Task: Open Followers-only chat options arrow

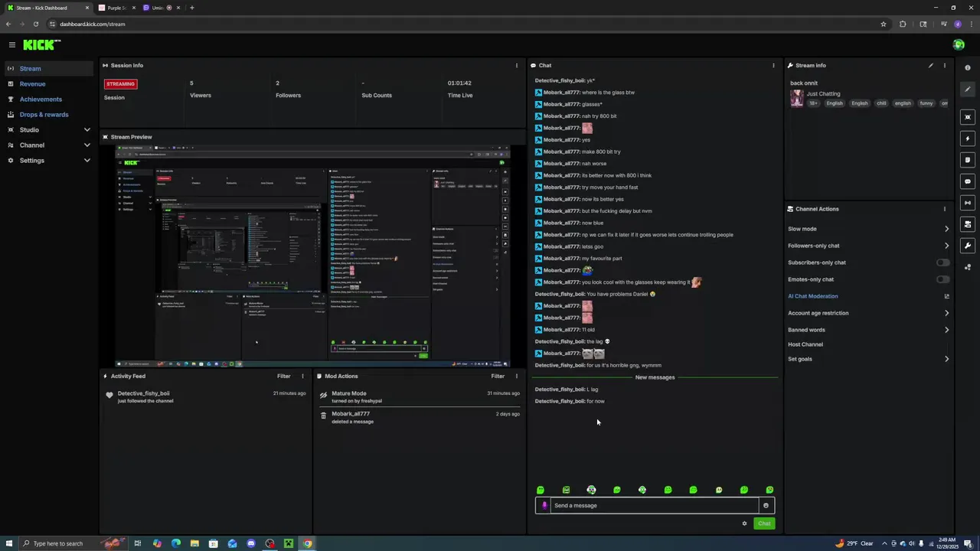Action: pos(946,246)
